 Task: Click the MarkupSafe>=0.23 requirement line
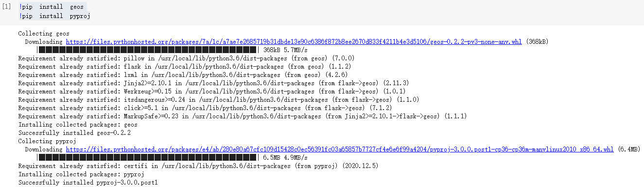click(243, 116)
